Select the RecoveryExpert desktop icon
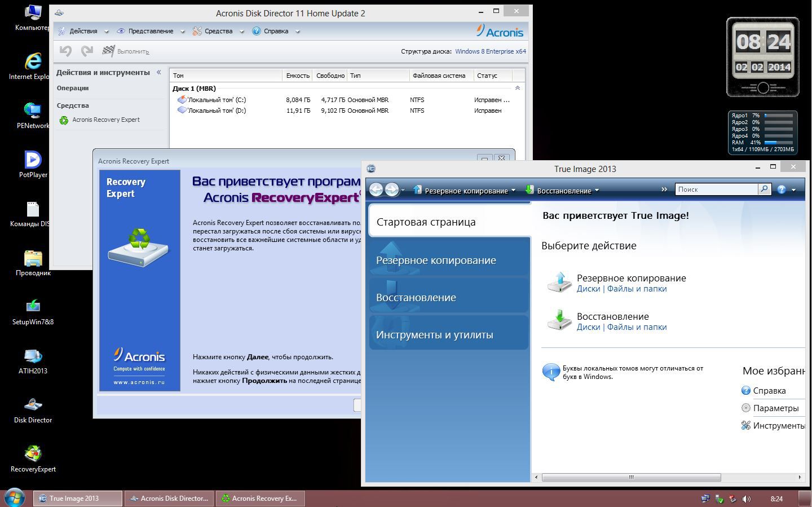This screenshot has width=812, height=507. click(x=33, y=458)
